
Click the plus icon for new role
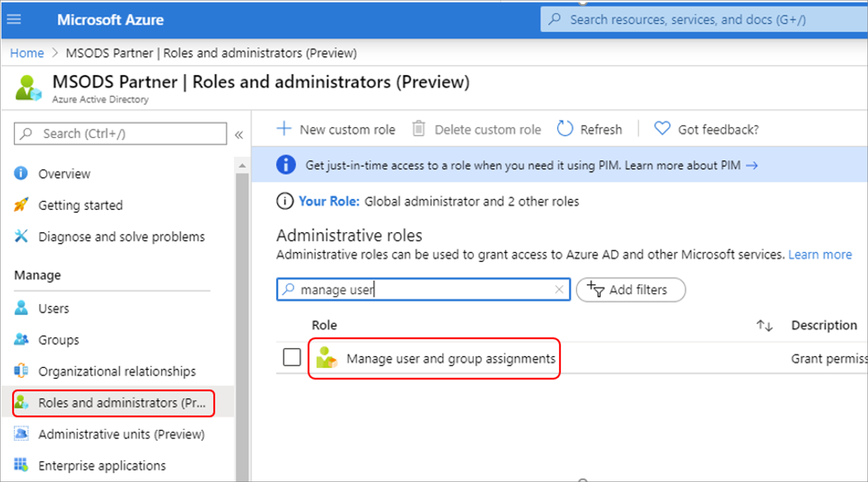(x=284, y=129)
